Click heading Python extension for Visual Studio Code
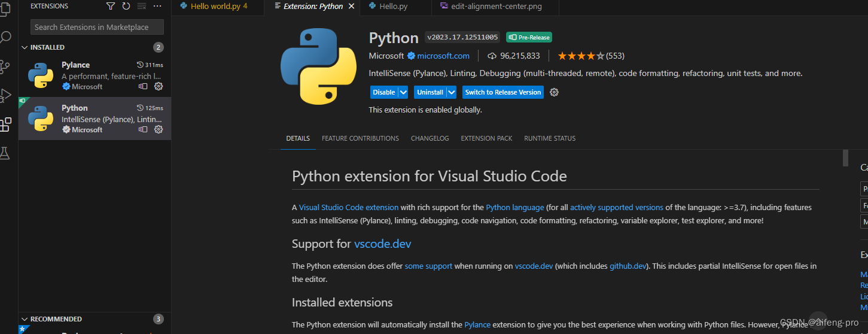868x334 pixels. tap(430, 177)
